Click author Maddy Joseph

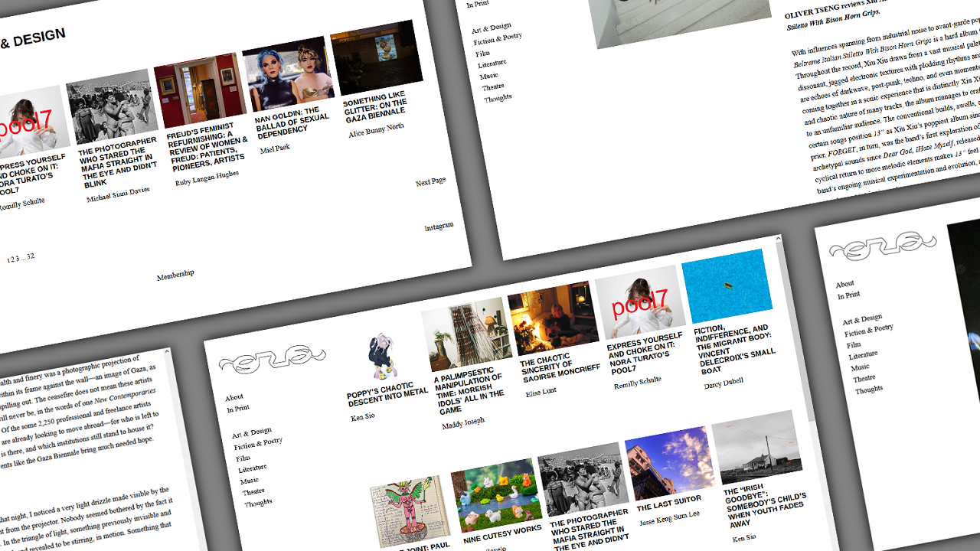tap(463, 423)
